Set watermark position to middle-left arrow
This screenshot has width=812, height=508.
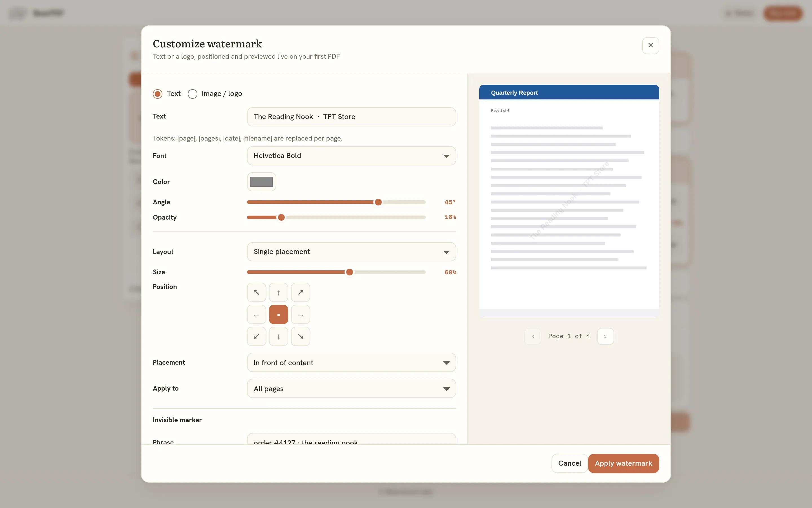[x=256, y=314]
